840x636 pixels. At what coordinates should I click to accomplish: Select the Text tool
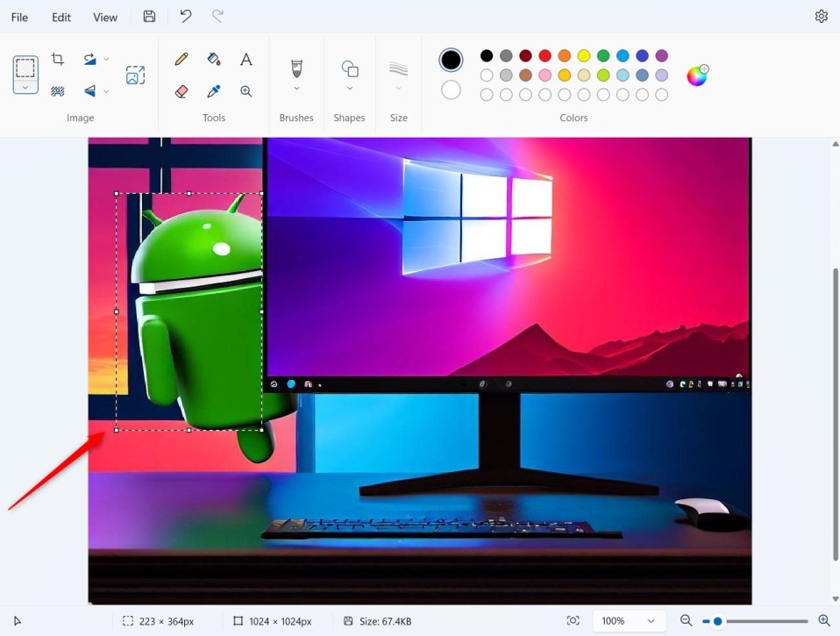click(246, 59)
